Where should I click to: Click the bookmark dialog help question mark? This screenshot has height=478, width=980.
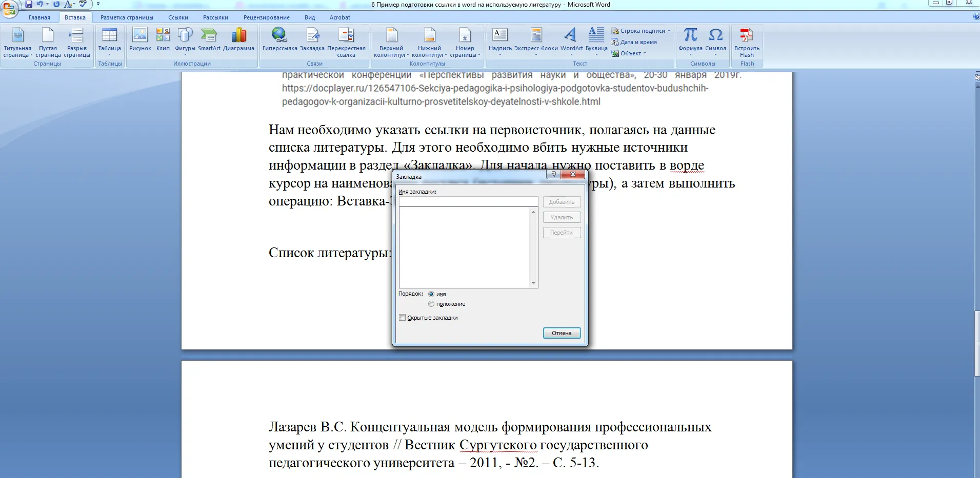[x=553, y=174]
